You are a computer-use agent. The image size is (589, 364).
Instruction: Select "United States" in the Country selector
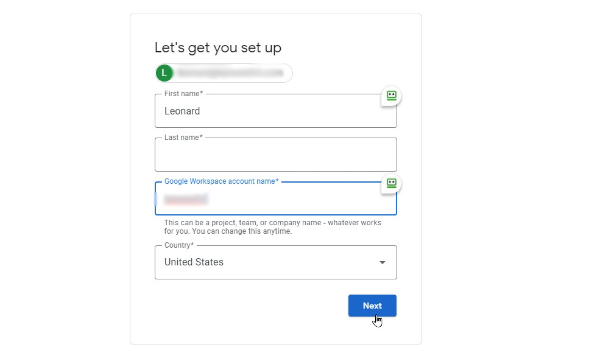click(x=194, y=262)
